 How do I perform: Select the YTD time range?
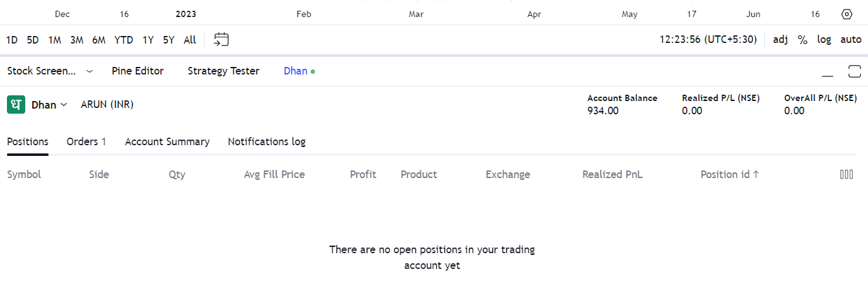pos(124,40)
